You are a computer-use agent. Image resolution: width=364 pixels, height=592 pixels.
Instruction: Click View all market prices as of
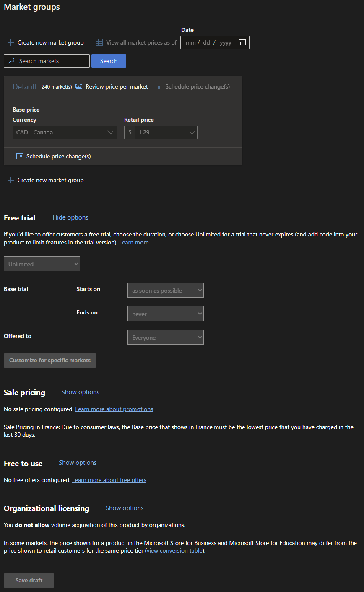pos(141,42)
